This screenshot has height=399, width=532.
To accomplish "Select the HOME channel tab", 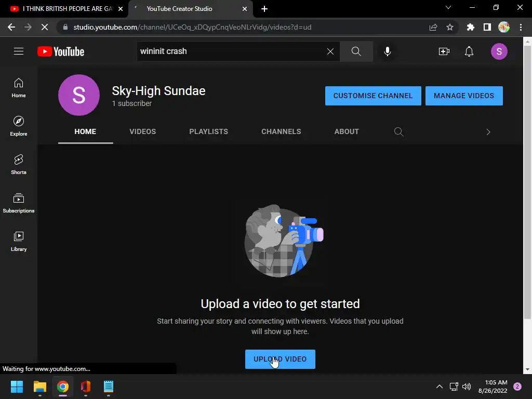I will pos(85,131).
